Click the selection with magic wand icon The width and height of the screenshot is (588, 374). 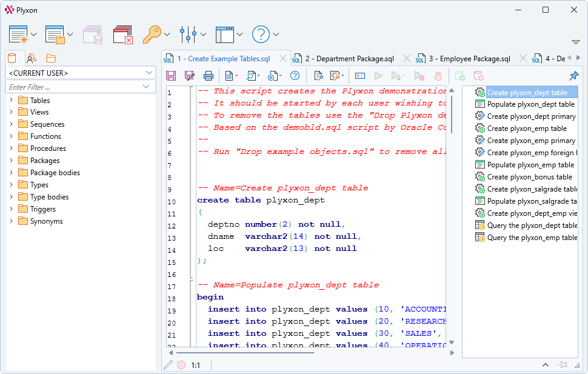coord(335,76)
